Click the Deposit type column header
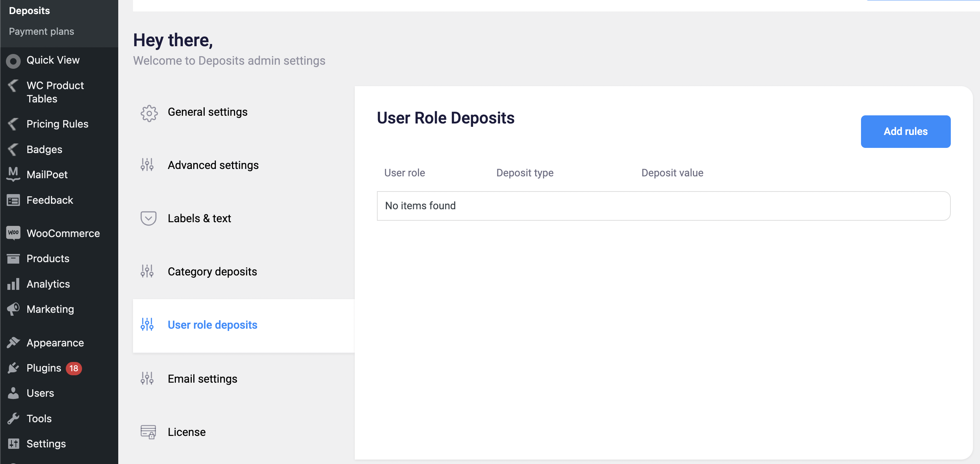 tap(525, 173)
